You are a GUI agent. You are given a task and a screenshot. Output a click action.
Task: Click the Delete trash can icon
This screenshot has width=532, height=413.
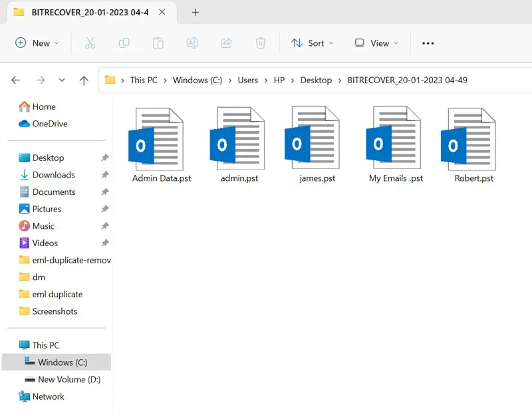(260, 43)
